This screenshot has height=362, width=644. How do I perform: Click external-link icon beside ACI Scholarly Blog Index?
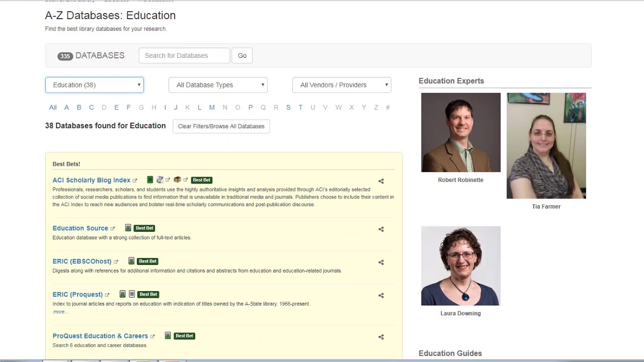135,180
